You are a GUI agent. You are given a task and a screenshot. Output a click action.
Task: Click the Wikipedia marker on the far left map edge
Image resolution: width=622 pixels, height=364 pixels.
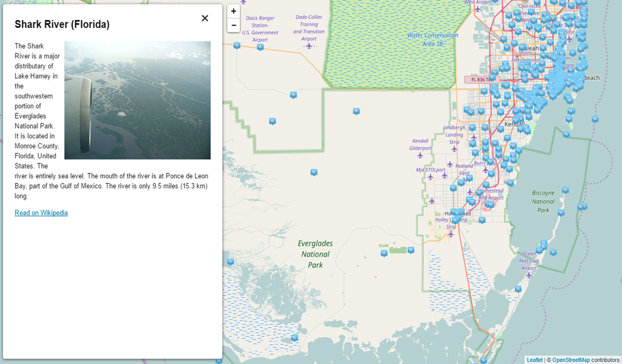tap(230, 261)
